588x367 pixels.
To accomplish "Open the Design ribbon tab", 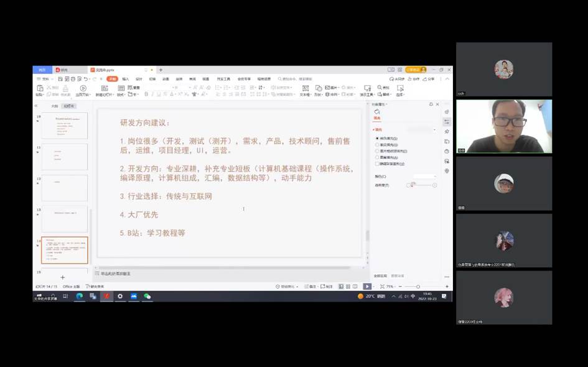I will click(x=139, y=79).
